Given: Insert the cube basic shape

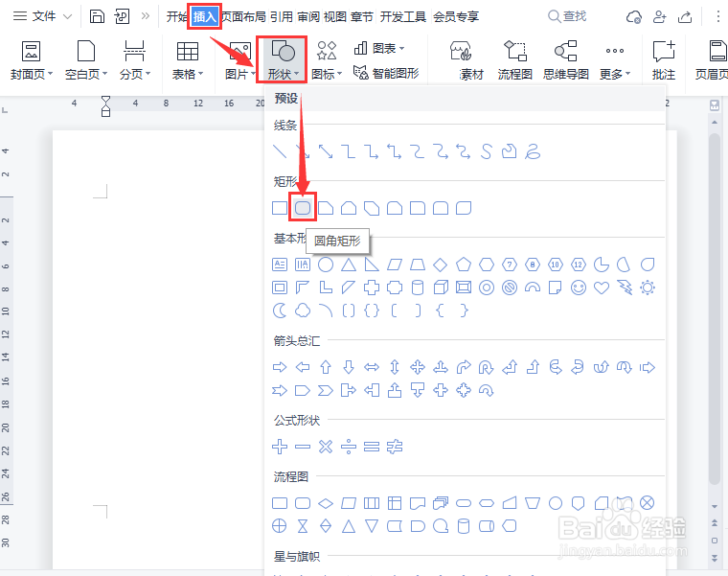Looking at the screenshot, I should coord(440,288).
